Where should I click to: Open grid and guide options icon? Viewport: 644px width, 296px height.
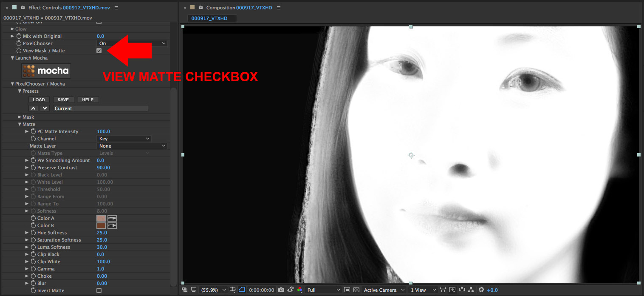(233, 290)
